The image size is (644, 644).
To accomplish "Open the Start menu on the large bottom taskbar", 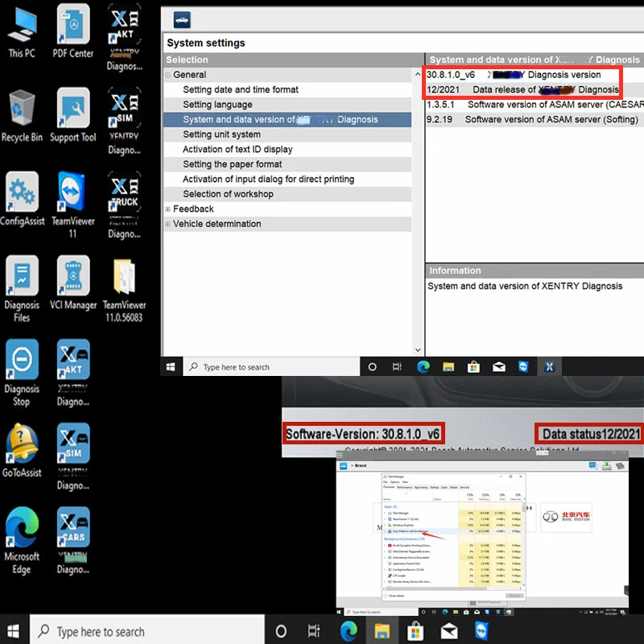I will tap(13, 630).
